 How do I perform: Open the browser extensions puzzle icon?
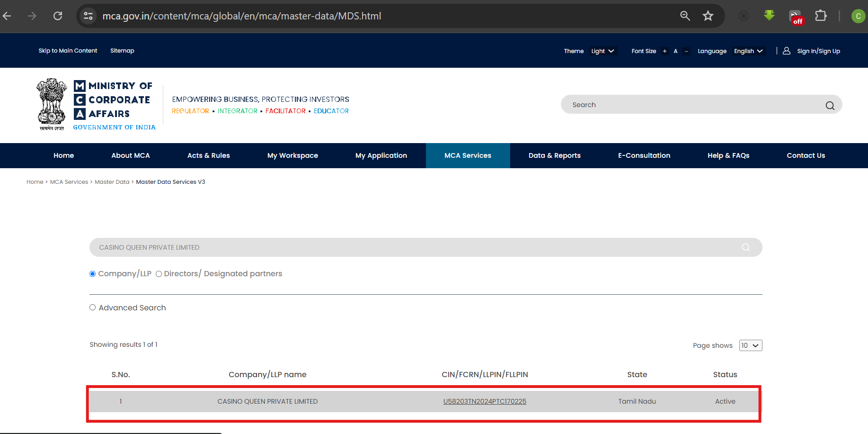[821, 16]
